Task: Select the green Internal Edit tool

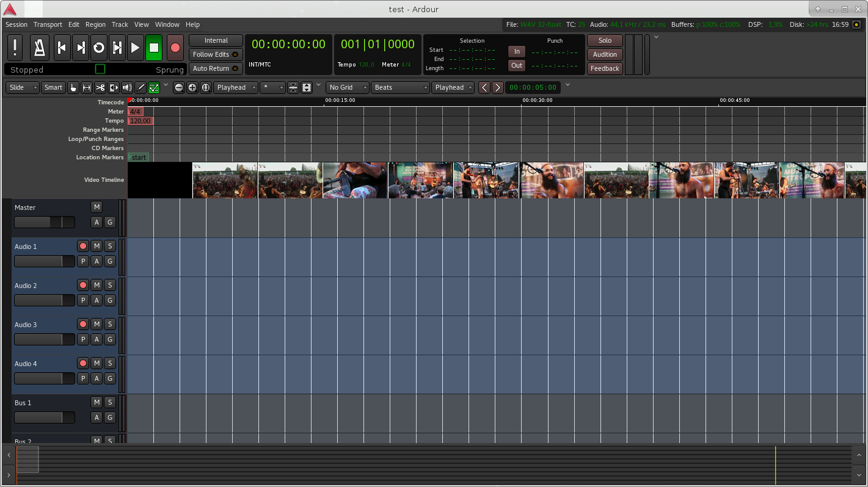Action: (154, 87)
